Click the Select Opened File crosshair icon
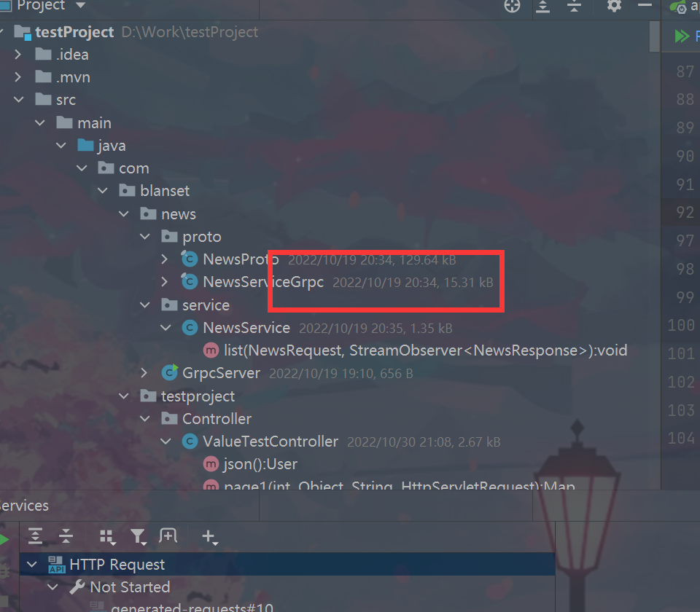Image resolution: width=700 pixels, height=612 pixels. [512, 7]
